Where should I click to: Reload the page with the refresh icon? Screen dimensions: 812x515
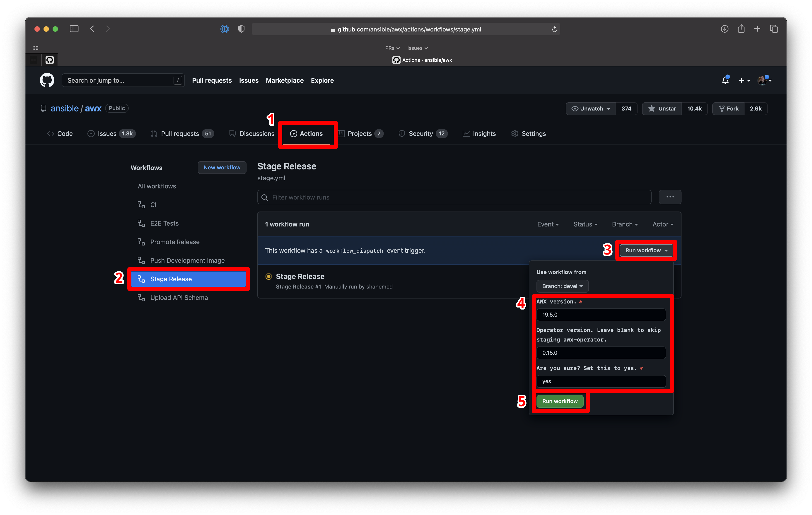click(x=554, y=29)
